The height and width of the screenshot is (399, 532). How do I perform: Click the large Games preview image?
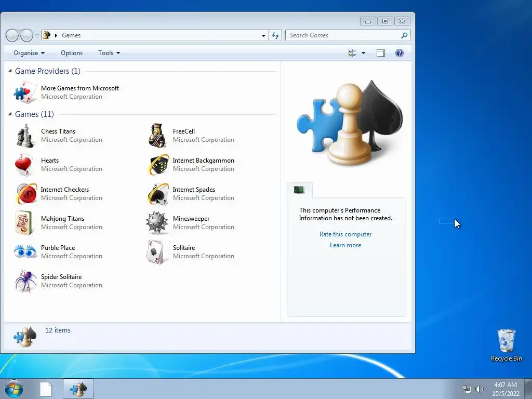pos(350,123)
